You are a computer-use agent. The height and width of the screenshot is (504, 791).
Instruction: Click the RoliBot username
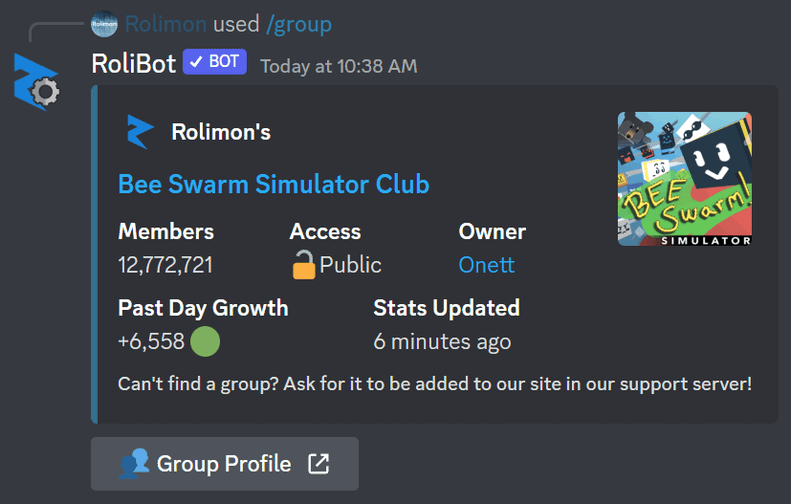[x=134, y=64]
